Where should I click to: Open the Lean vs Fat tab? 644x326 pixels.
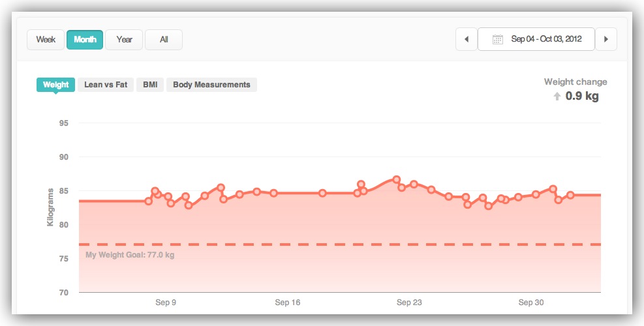click(x=106, y=85)
